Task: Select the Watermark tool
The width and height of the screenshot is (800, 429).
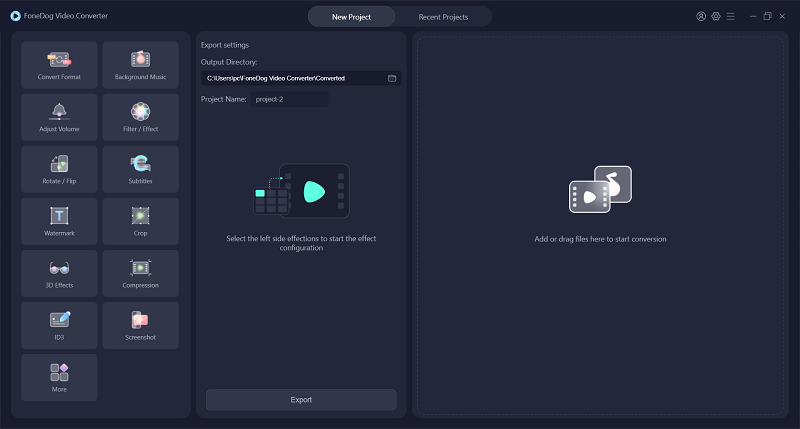Action: coord(59,221)
